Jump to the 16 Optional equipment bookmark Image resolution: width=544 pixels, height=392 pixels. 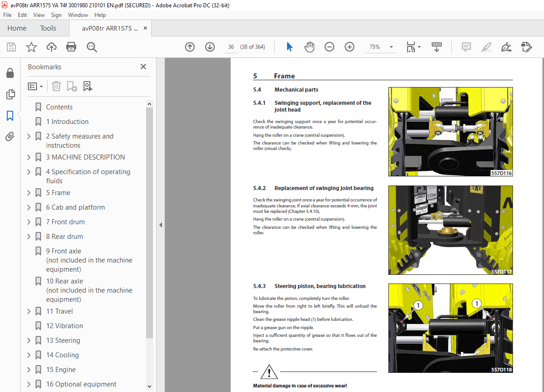pyautogui.click(x=81, y=384)
